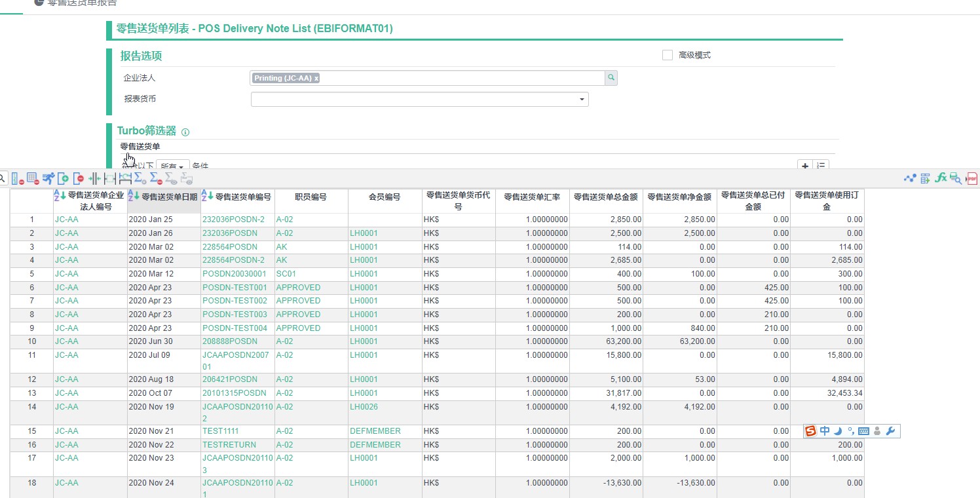
Task: Select the cell showing 4,894.00
Action: click(827, 379)
